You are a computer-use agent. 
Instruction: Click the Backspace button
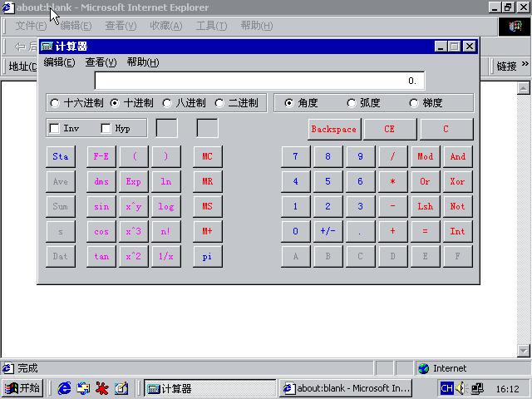coord(334,130)
